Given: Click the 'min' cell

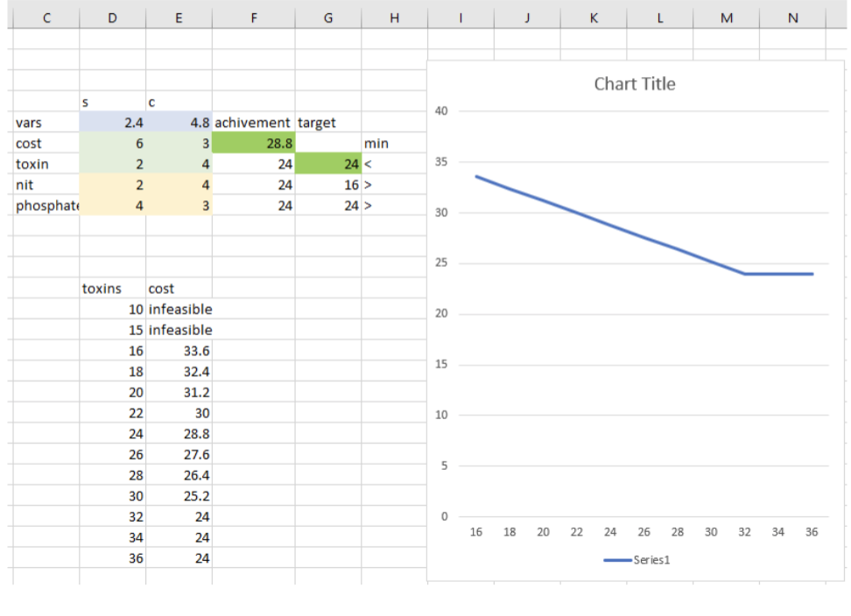Looking at the screenshot, I should 394,143.
